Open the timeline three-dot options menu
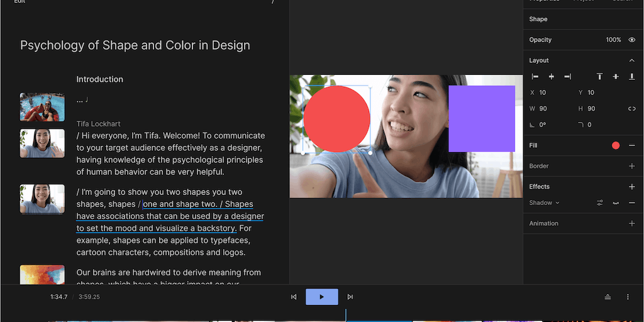The image size is (644, 322). click(x=628, y=297)
